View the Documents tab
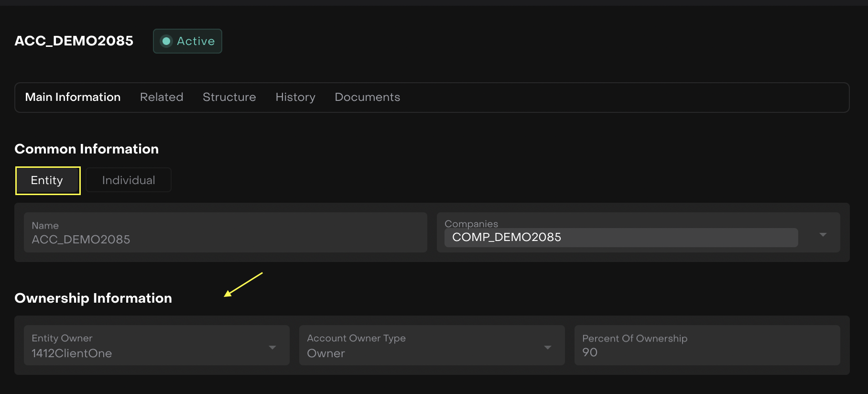This screenshot has height=394, width=868. pos(367,97)
